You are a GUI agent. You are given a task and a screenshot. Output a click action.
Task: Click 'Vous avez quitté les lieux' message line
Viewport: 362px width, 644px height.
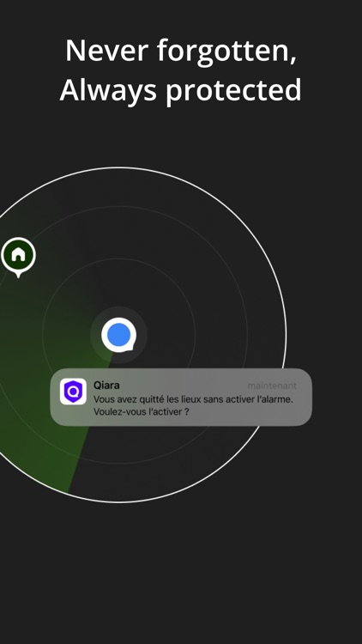[x=193, y=399]
